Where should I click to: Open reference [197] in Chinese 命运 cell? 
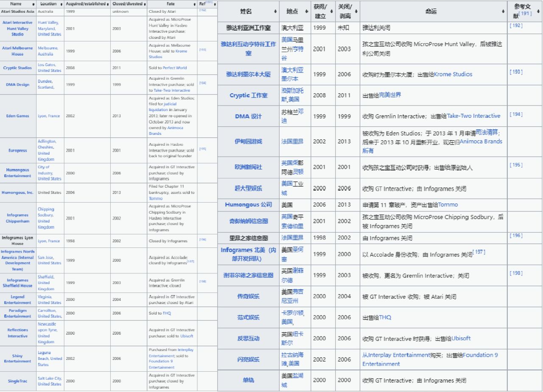point(479,253)
